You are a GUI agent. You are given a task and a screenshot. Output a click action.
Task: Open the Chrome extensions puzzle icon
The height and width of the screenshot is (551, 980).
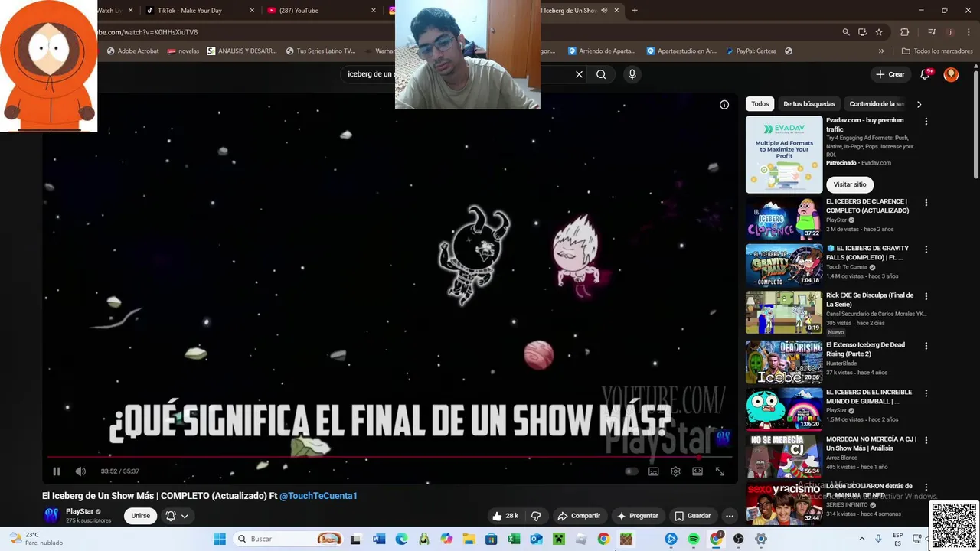(905, 32)
